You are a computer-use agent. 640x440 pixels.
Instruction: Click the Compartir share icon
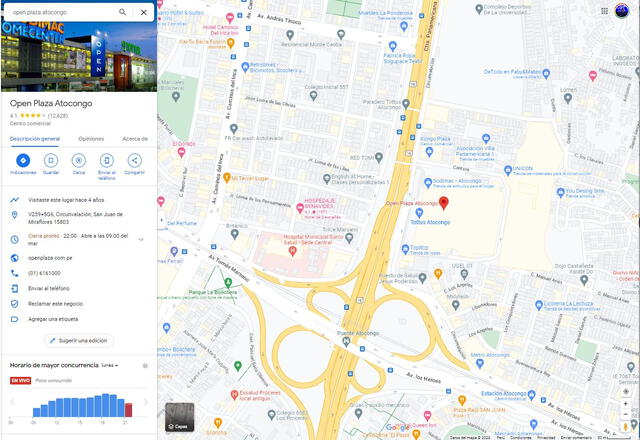(134, 160)
